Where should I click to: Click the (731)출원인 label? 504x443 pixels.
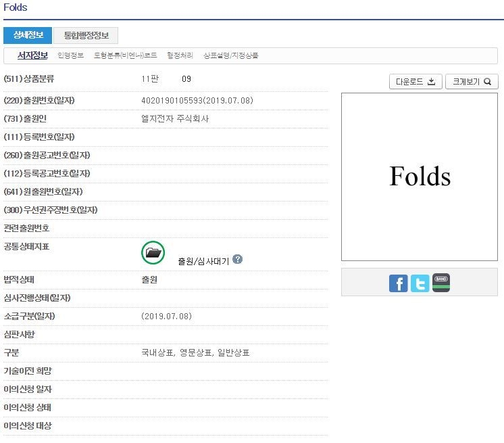tap(25, 119)
